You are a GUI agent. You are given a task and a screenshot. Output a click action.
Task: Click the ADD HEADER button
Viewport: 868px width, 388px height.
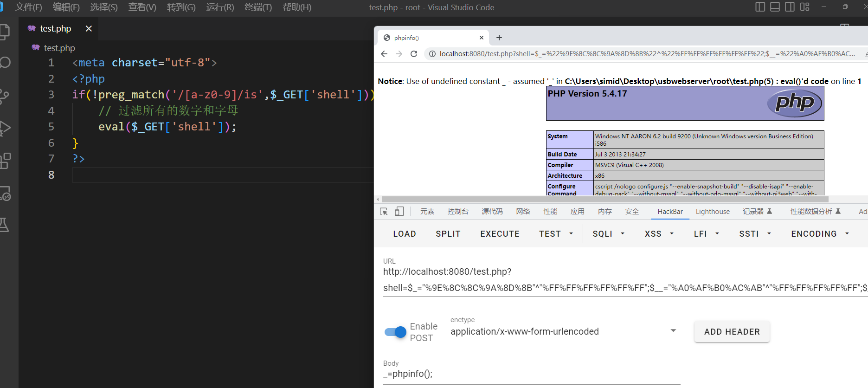(x=732, y=332)
